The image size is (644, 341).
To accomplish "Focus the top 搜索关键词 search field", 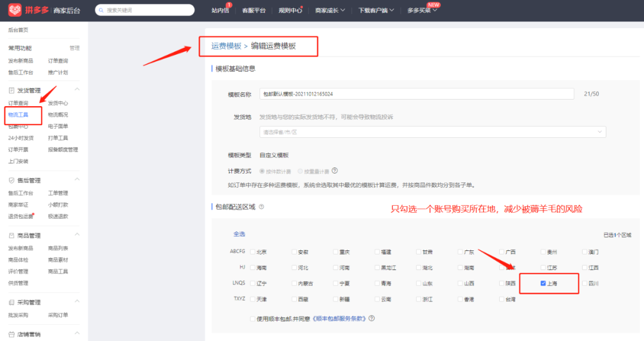I will click(144, 10).
